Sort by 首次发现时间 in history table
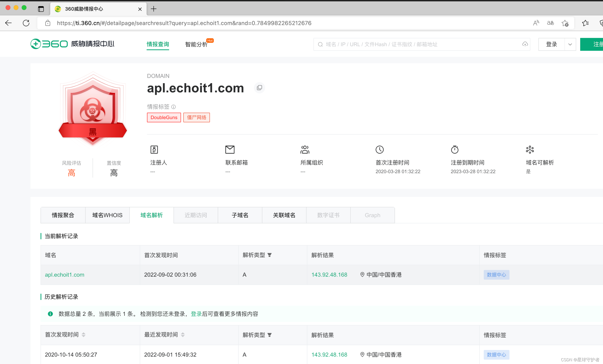This screenshot has height=364, width=603. [83, 335]
